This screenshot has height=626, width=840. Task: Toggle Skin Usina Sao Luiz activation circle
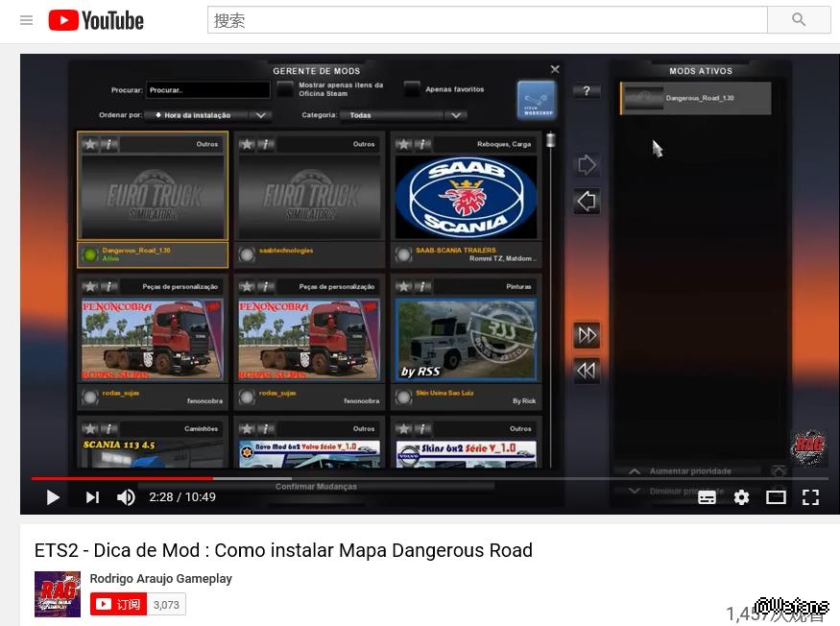click(403, 397)
